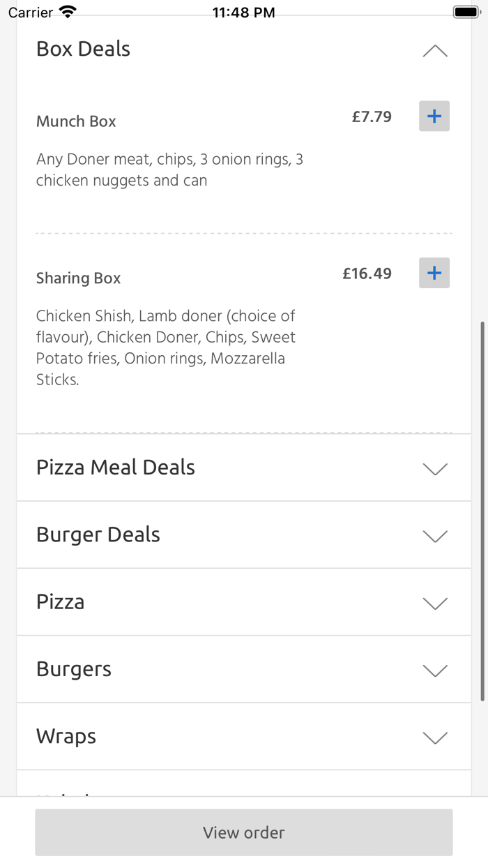Select the Pizza Meal Deals row
Viewport: 488px width, 868px height.
click(116, 467)
